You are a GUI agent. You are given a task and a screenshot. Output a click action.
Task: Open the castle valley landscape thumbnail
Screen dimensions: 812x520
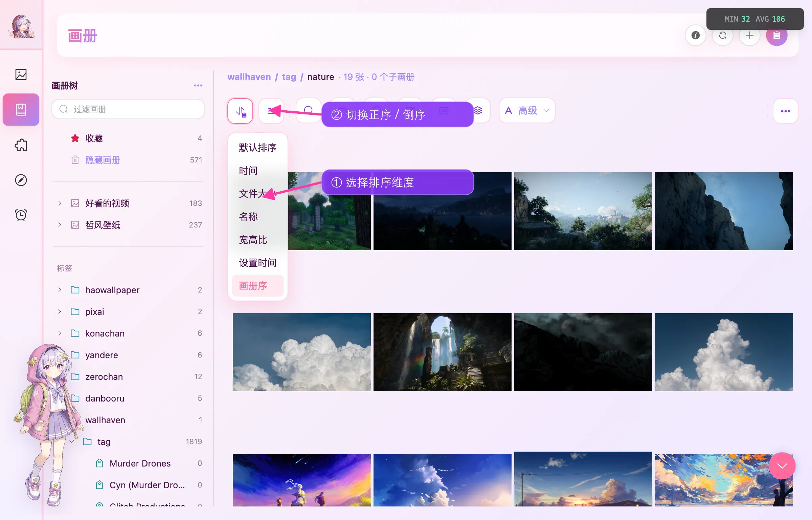pyautogui.click(x=583, y=211)
